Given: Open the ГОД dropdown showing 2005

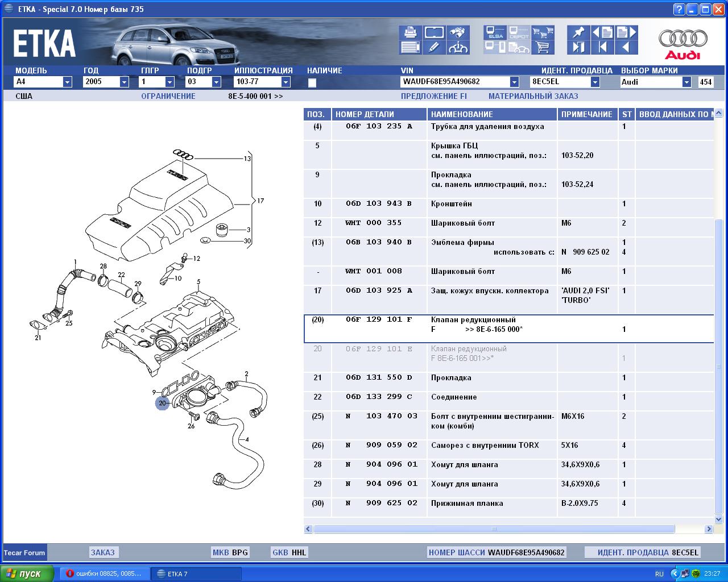Looking at the screenshot, I should [x=124, y=82].
